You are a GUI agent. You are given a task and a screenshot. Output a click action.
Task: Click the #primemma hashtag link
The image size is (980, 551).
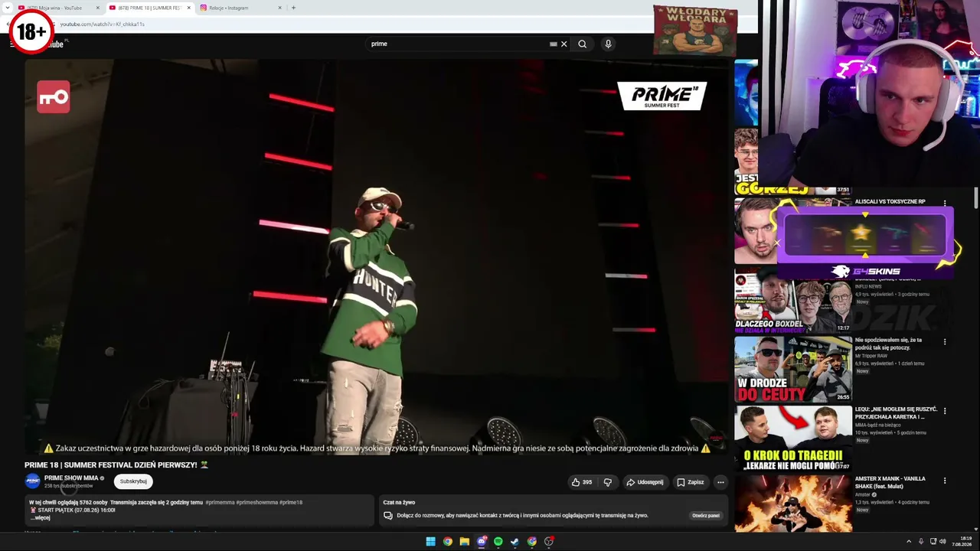(x=220, y=503)
